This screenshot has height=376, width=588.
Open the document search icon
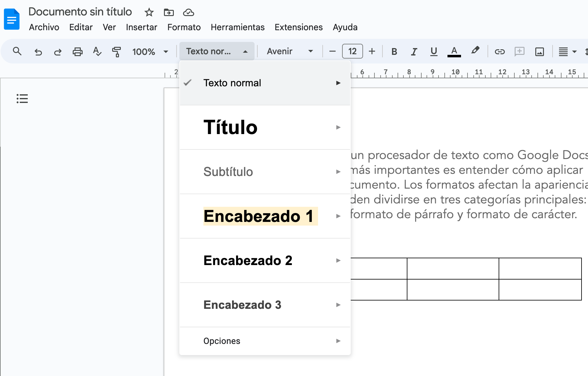click(17, 51)
